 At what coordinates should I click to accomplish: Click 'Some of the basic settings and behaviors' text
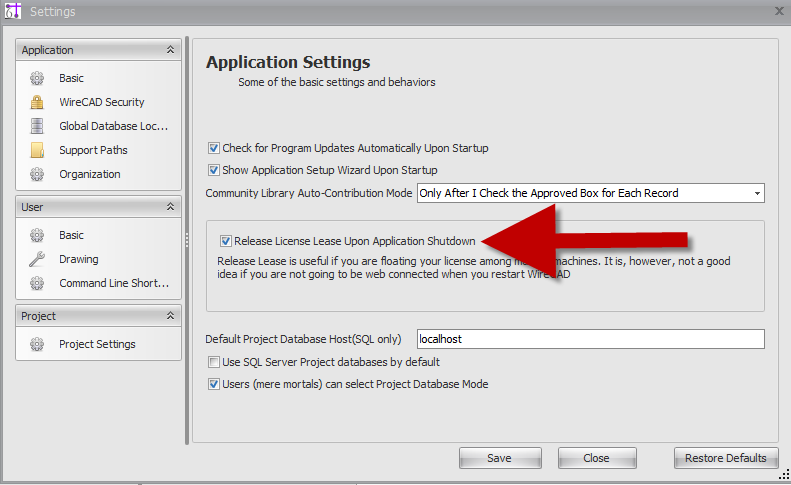[336, 82]
